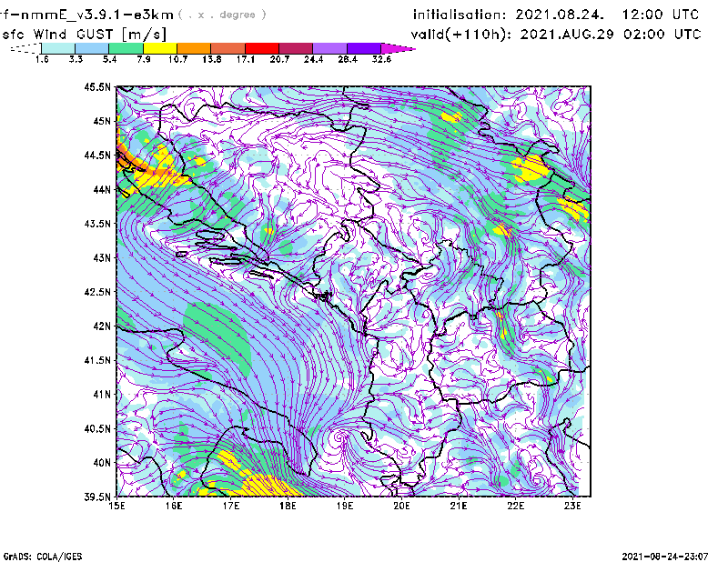This screenshot has height=562, width=728.
Task: Click the legend value 5.4
Action: 109,59
